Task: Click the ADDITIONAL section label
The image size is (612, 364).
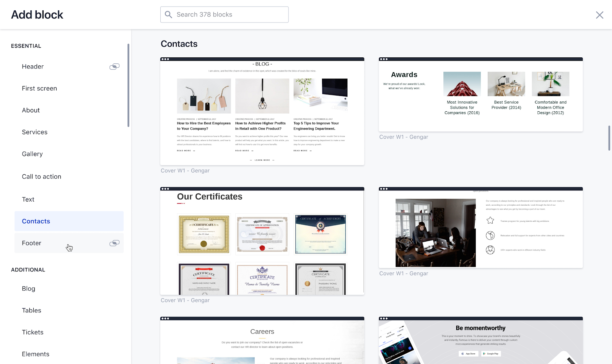Action: coord(28,270)
